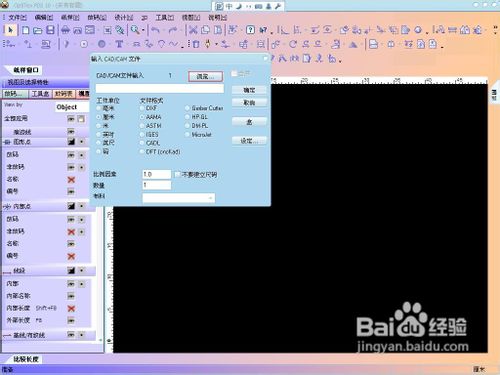Click the Help question mark icon
Screen dimensions: 500x375
pyautogui.click(x=250, y=30)
